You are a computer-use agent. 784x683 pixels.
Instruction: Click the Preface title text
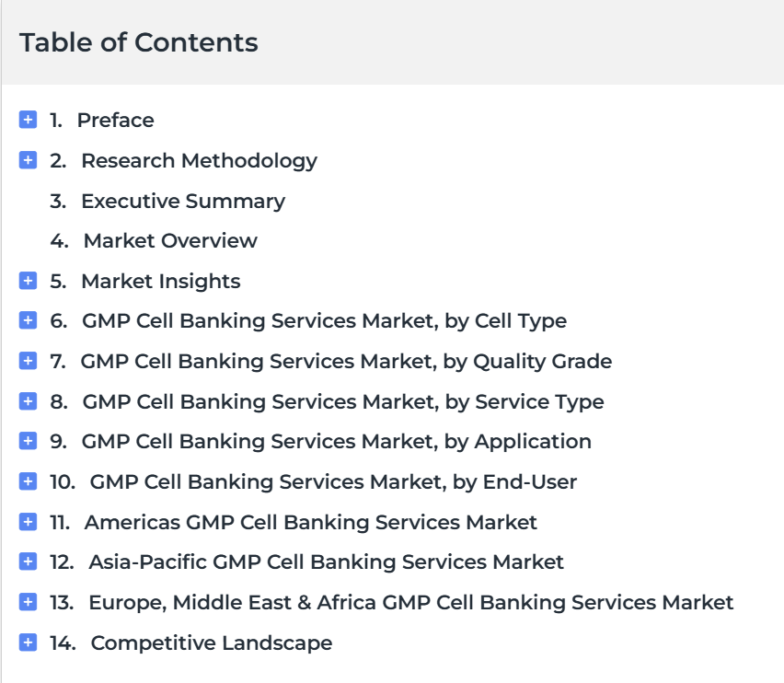click(116, 121)
